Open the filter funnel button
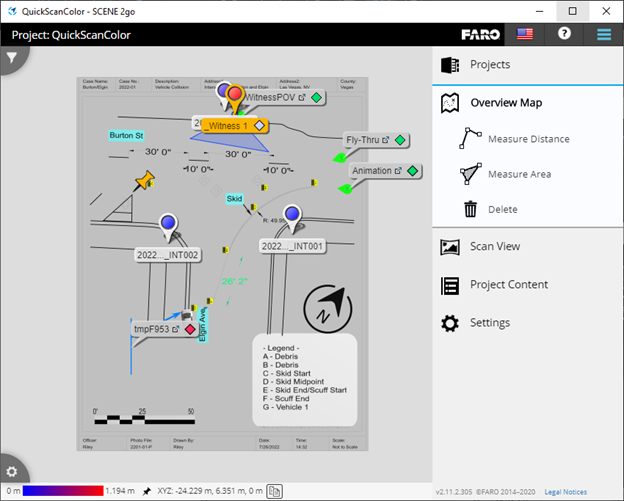Image resolution: width=624 pixels, height=501 pixels. pyautogui.click(x=12, y=58)
